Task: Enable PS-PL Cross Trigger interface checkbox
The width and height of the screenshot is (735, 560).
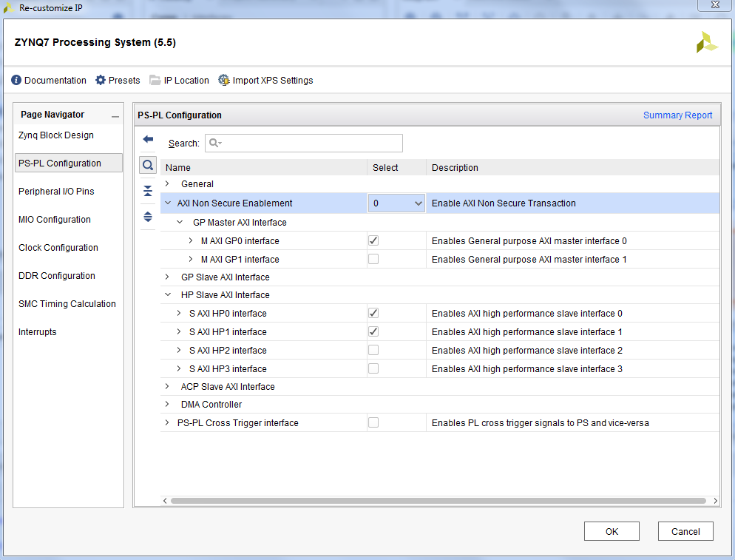Action: point(373,422)
